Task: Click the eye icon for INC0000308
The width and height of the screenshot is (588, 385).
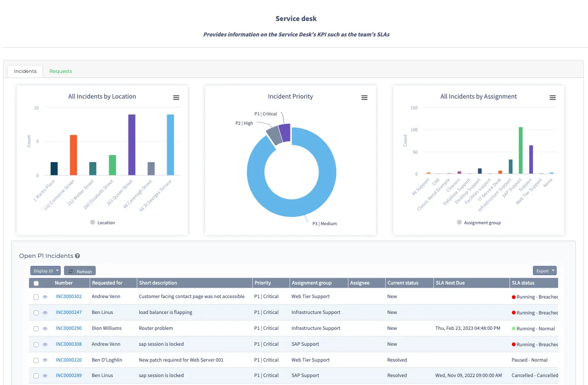Action: click(x=45, y=345)
